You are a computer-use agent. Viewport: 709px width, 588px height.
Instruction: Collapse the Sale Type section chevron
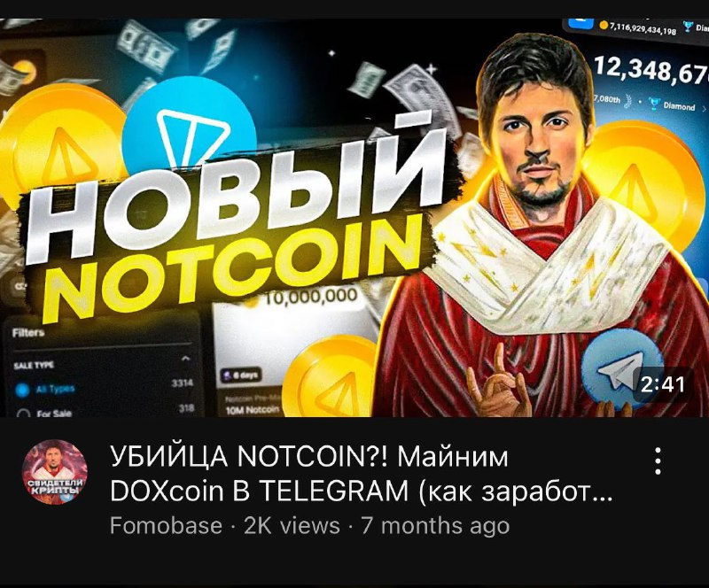click(185, 359)
